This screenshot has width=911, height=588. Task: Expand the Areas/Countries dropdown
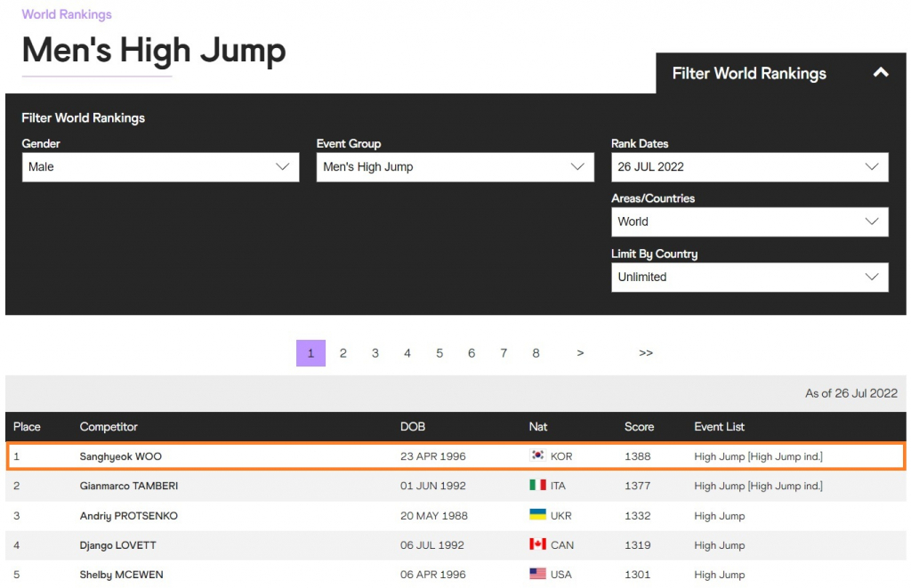749,222
